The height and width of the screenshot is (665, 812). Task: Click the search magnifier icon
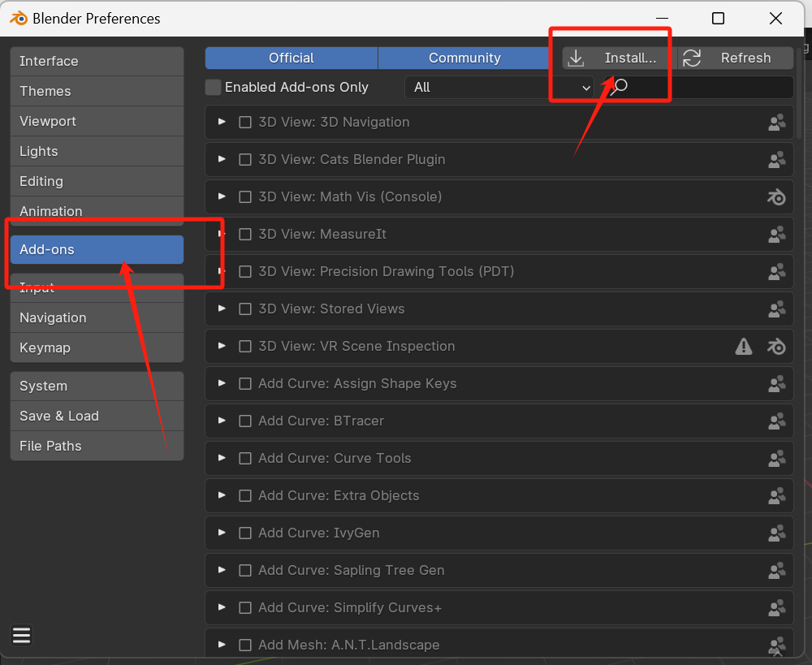click(x=618, y=87)
